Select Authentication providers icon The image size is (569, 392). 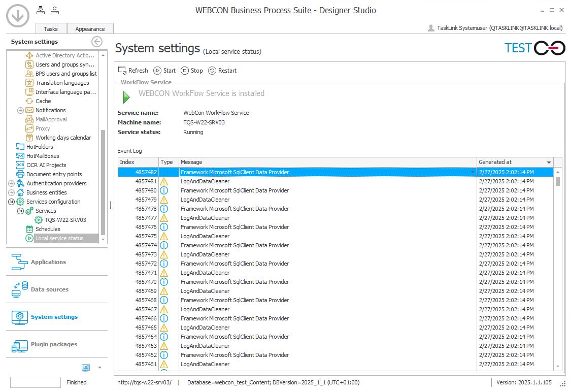click(x=20, y=183)
